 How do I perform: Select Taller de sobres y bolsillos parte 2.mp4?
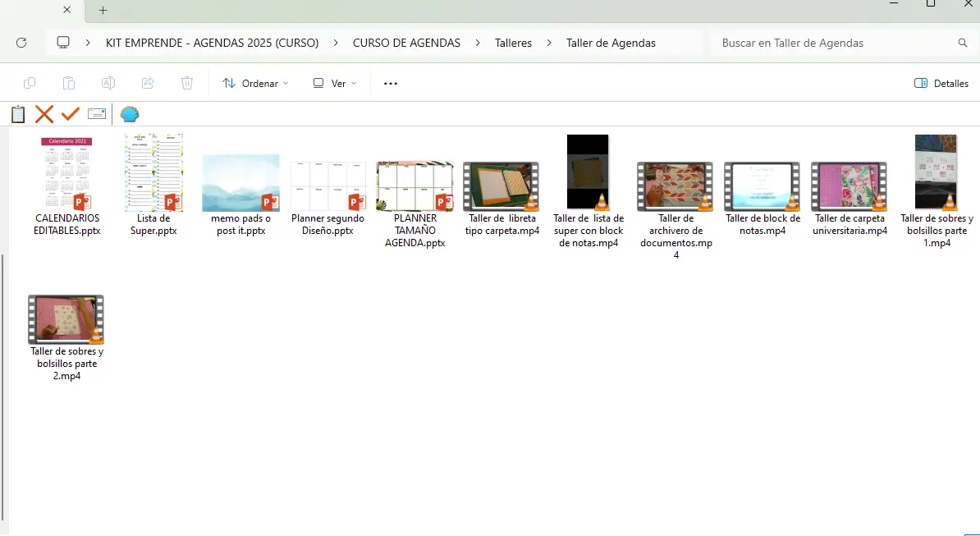[66, 337]
